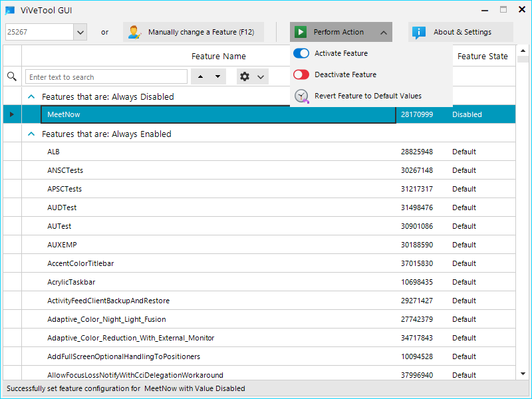Click the magnifying glass search icon
The width and height of the screenshot is (532, 399).
tap(12, 76)
